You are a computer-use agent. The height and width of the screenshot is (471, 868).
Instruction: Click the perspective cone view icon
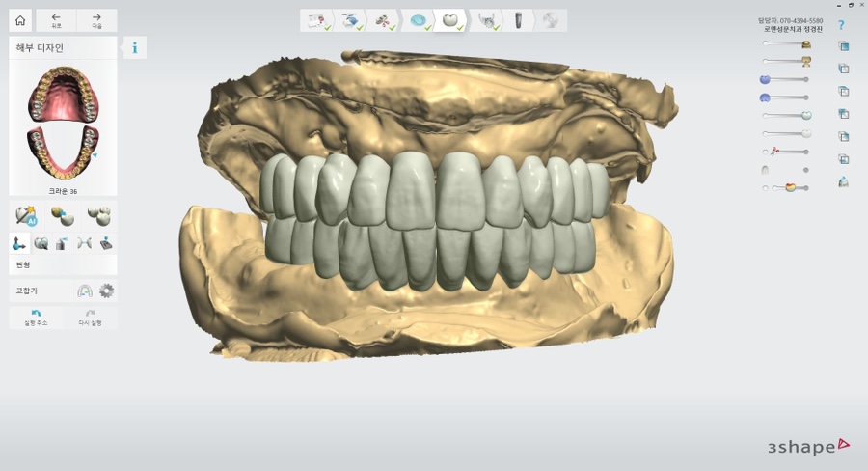(x=843, y=181)
